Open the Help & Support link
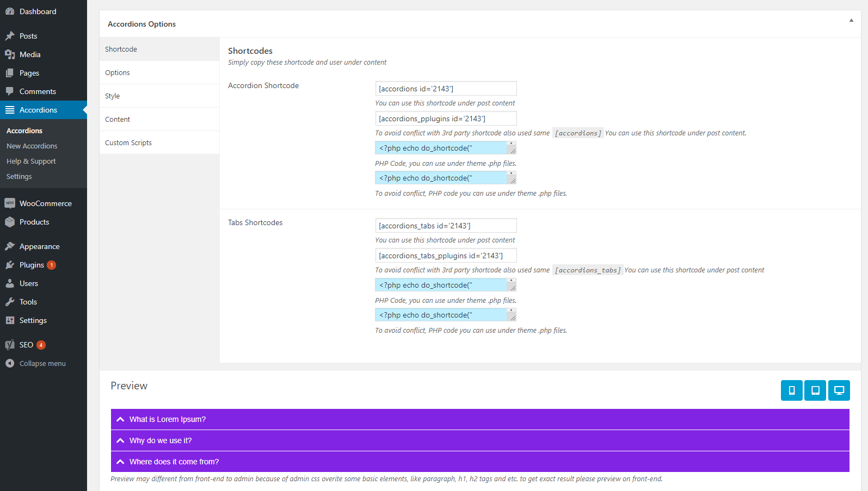The height and width of the screenshot is (491, 868). (x=31, y=161)
